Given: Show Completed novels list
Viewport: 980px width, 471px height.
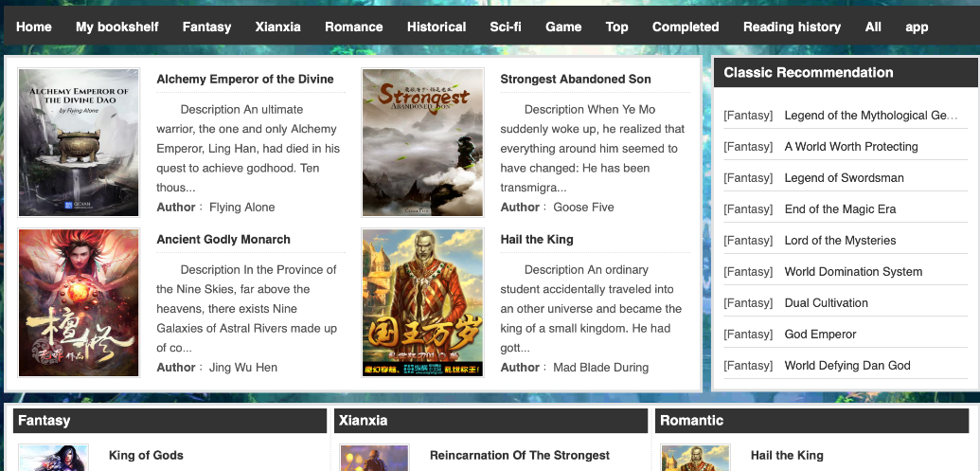Looking at the screenshot, I should [686, 27].
